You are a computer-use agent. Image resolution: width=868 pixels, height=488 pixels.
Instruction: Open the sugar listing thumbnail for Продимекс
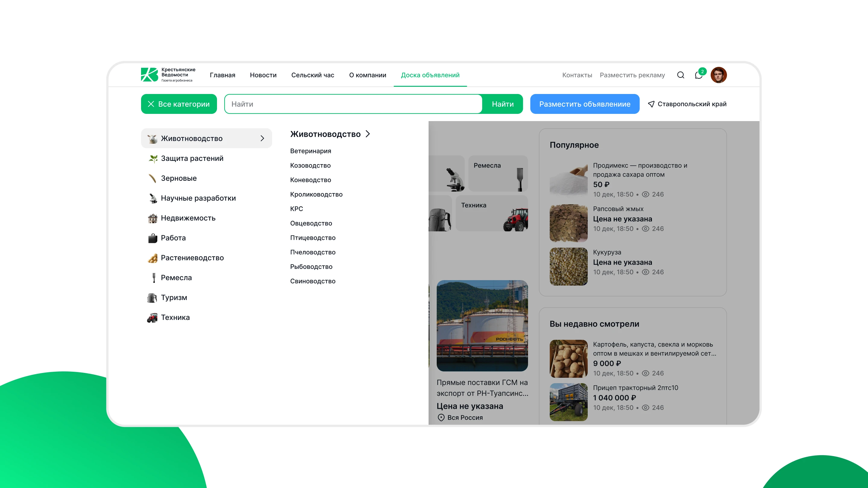click(568, 180)
